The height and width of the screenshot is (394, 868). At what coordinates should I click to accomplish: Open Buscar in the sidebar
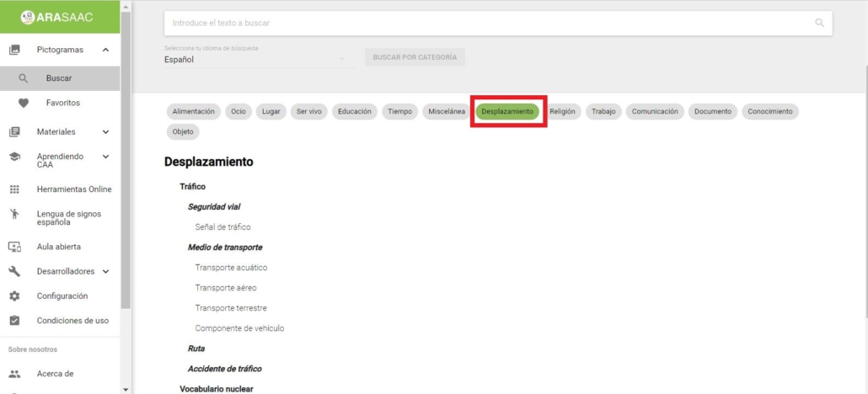[x=60, y=78]
